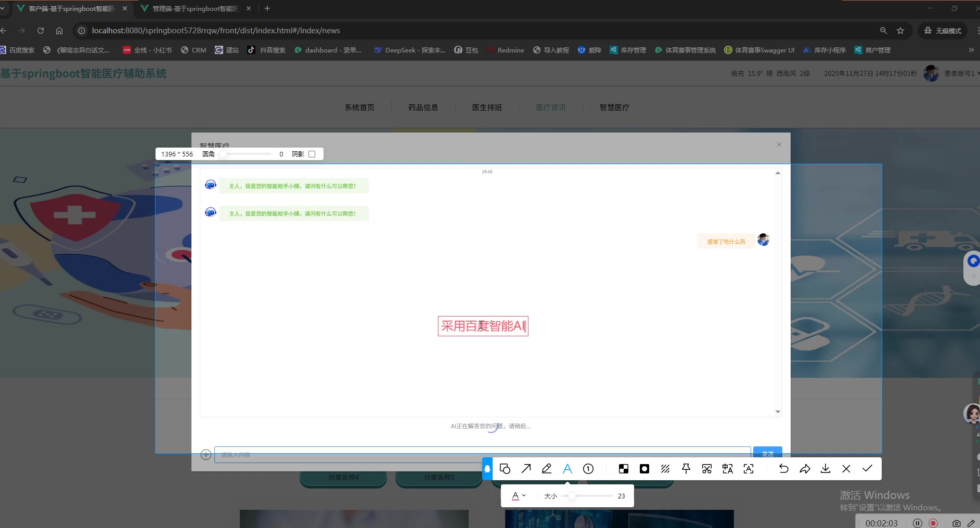Click the plus attachment icon beside input
This screenshot has height=528, width=980.
pyautogui.click(x=206, y=455)
